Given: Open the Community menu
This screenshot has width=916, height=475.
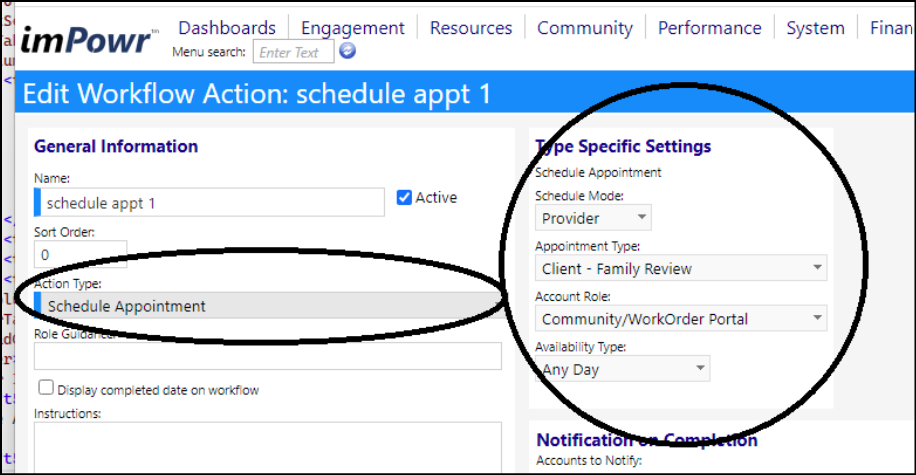Looking at the screenshot, I should (585, 28).
